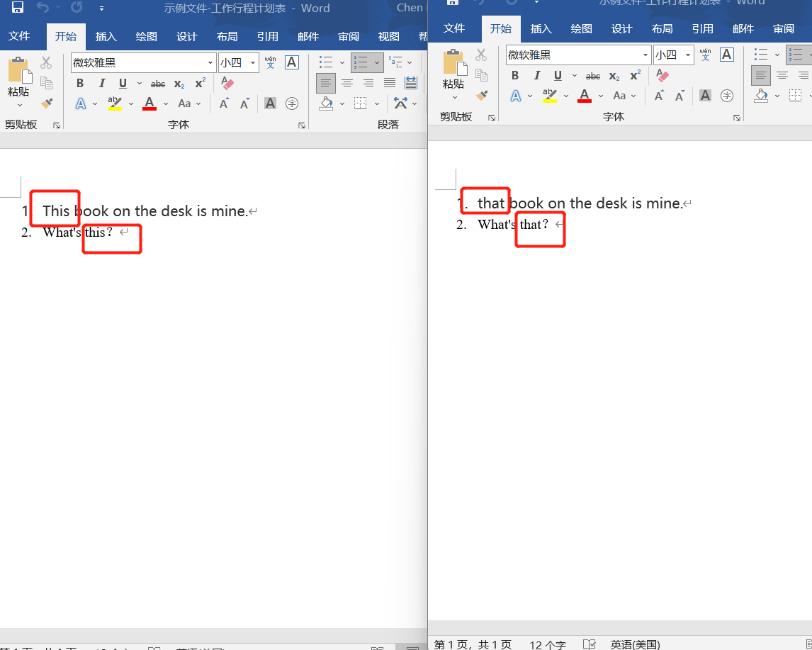Click the save icon in the left window title bar
Screen dimensions: 812x650
pyautogui.click(x=18, y=9)
